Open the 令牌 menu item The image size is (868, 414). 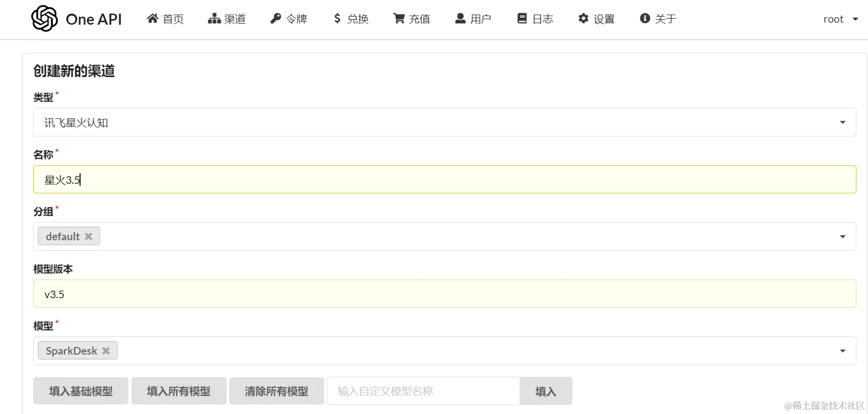288,19
